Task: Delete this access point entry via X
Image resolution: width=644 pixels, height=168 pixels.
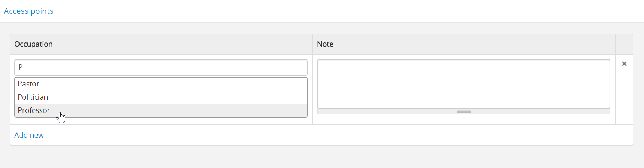Action: point(624,64)
